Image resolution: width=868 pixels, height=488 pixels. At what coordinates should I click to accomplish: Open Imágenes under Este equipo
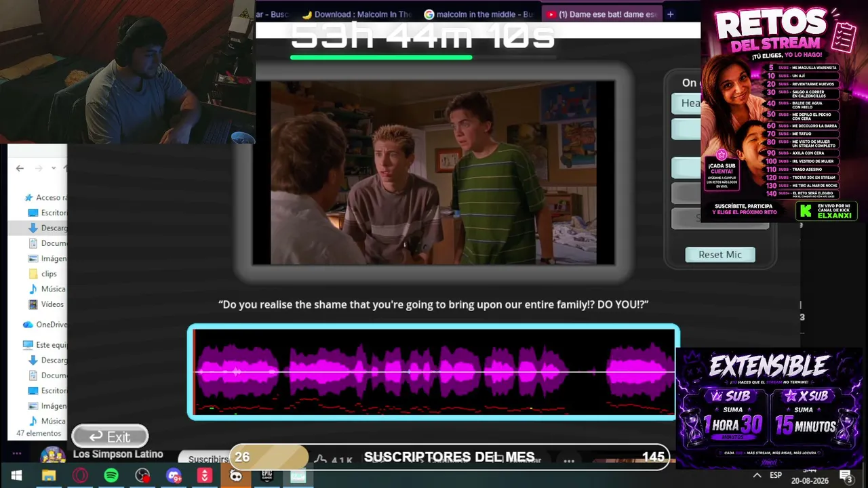click(x=47, y=406)
